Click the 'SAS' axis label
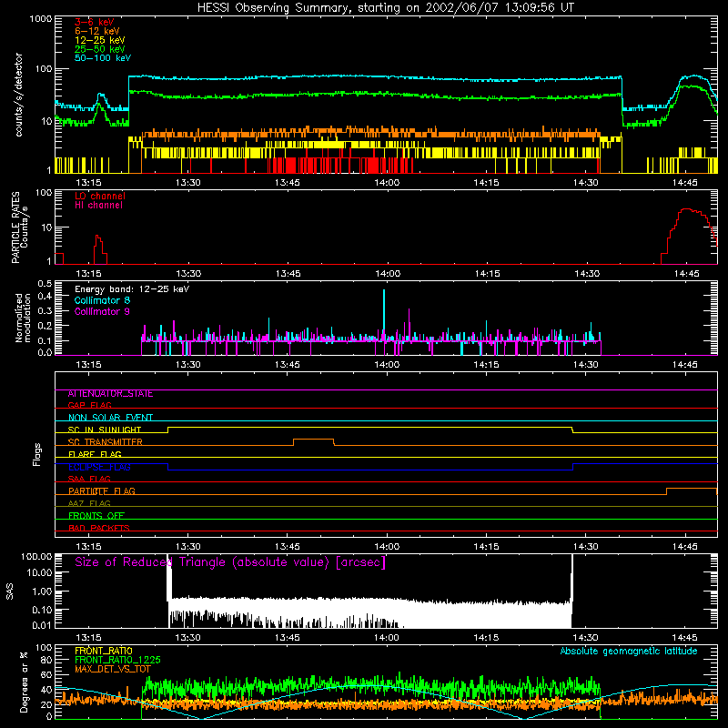 point(10,591)
